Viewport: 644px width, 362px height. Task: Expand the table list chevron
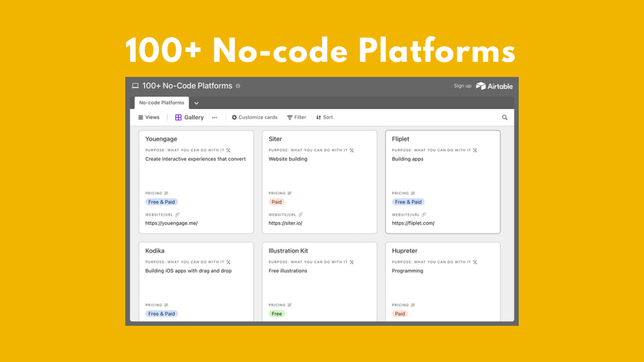click(x=196, y=103)
